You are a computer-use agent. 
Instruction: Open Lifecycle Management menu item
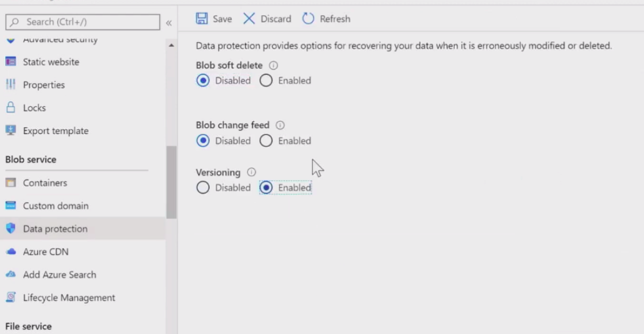coord(69,298)
